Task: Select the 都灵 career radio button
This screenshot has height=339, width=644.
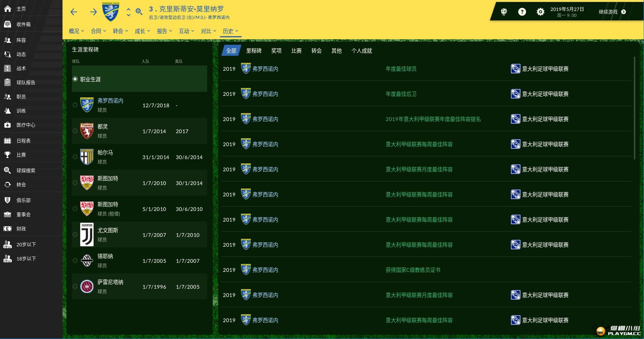Action: 75,131
